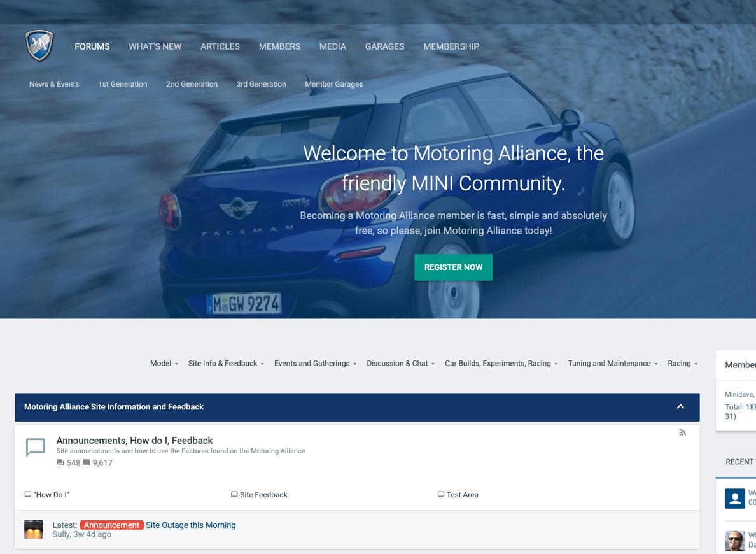The width and height of the screenshot is (756, 554).
Task: Select the News & Events tab
Action: [x=53, y=83]
